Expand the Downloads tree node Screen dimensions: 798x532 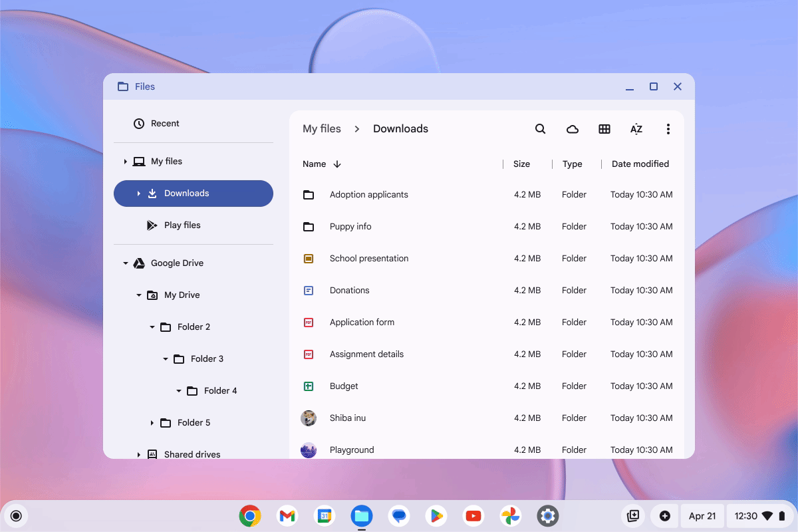(x=138, y=194)
